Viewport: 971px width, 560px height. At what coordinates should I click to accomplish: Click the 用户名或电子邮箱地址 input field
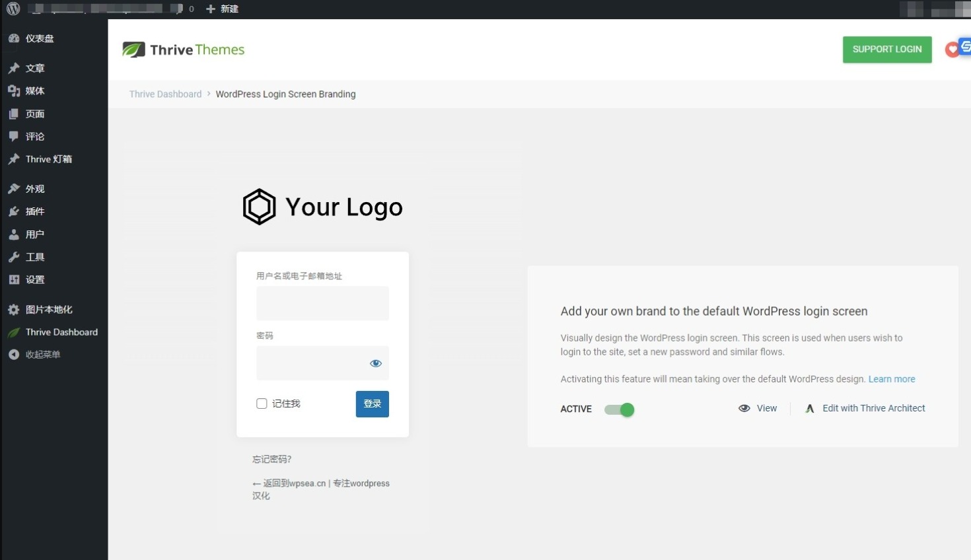(322, 303)
